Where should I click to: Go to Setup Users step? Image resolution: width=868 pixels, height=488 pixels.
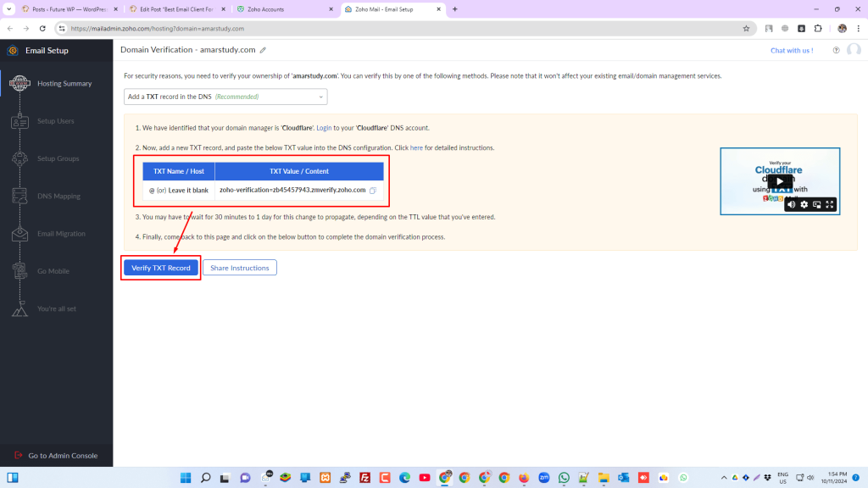click(55, 121)
